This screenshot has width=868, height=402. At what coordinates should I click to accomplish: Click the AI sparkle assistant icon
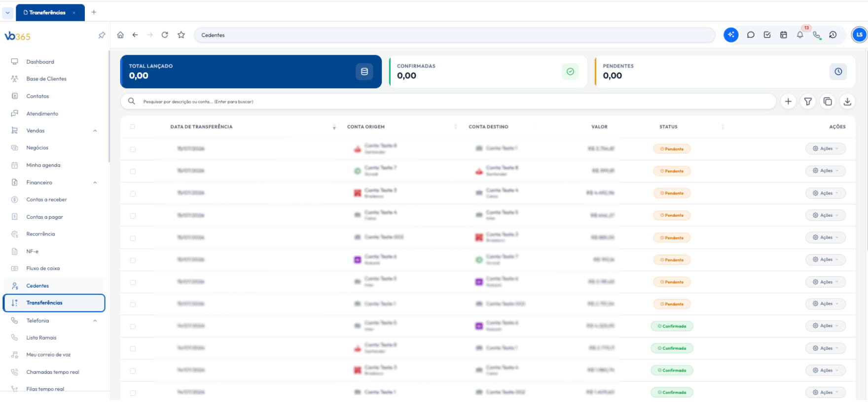[731, 35]
